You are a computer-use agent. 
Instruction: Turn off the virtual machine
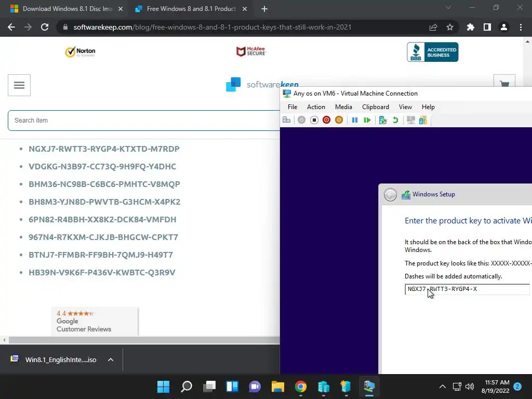314,120
